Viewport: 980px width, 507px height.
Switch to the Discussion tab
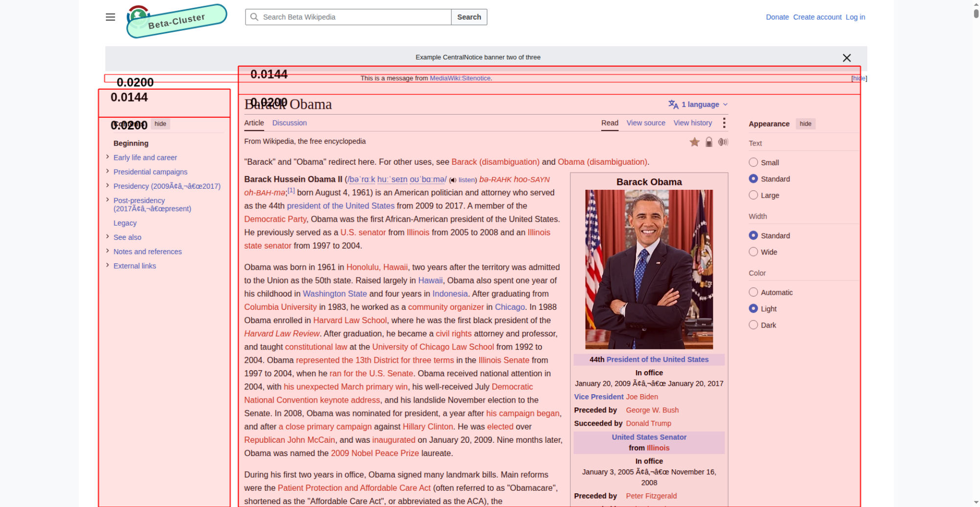point(290,123)
